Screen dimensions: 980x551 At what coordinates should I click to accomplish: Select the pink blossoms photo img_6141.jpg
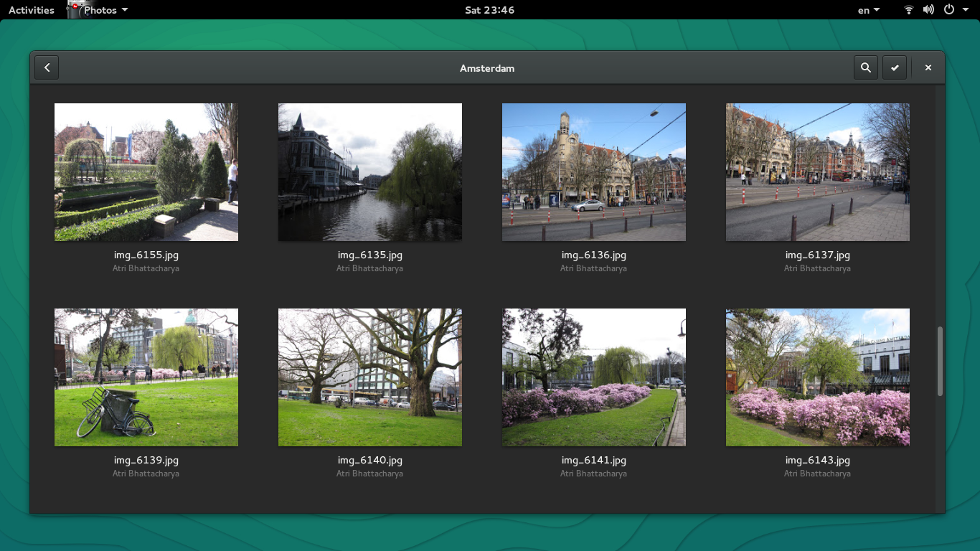[x=593, y=377]
